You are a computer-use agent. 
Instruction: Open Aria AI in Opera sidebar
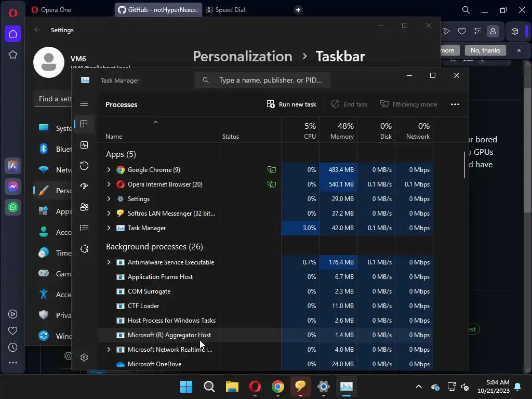coord(13,166)
